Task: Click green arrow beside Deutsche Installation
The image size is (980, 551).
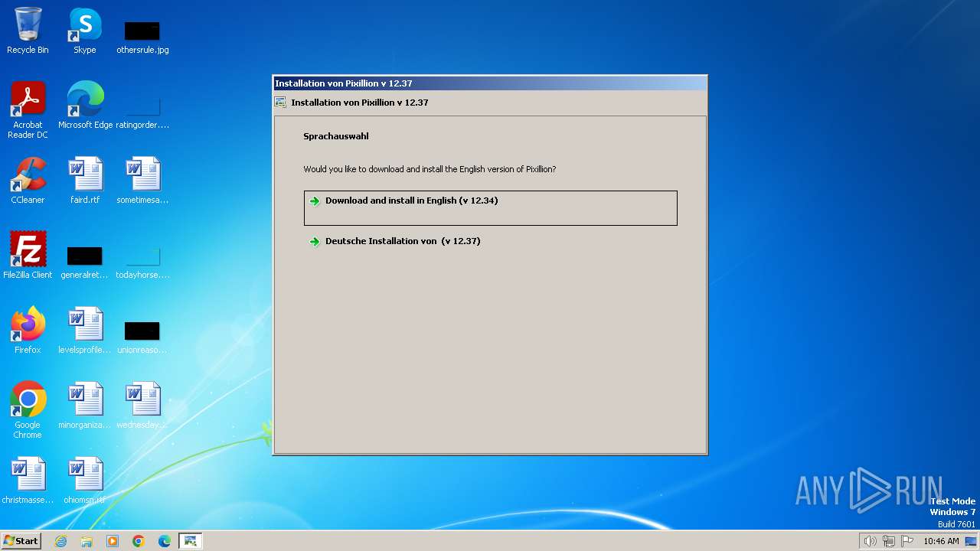Action: (x=314, y=242)
